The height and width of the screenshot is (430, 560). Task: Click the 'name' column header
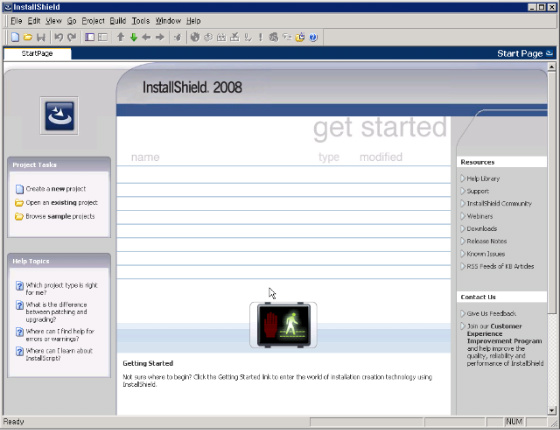[145, 157]
